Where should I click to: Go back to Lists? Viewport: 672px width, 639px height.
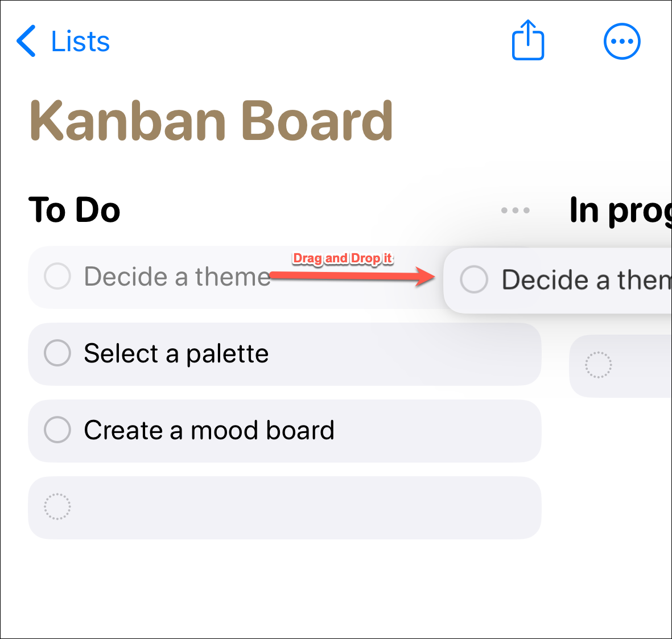80,42
